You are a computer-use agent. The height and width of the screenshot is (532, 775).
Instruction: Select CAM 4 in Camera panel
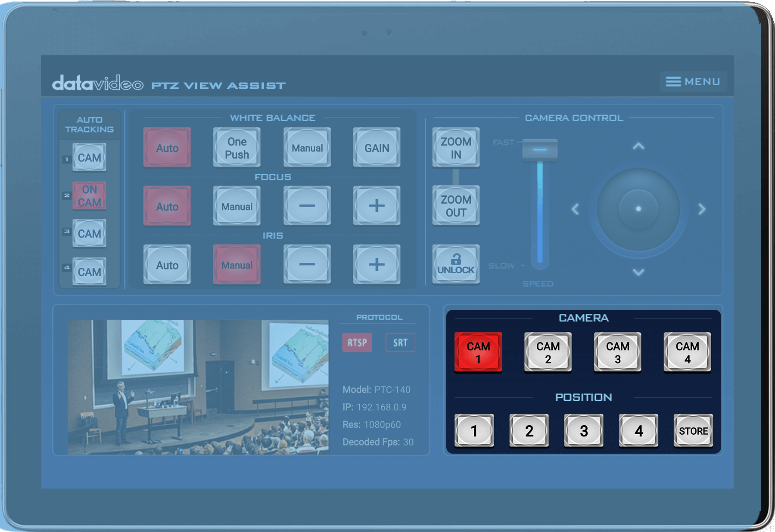click(688, 352)
